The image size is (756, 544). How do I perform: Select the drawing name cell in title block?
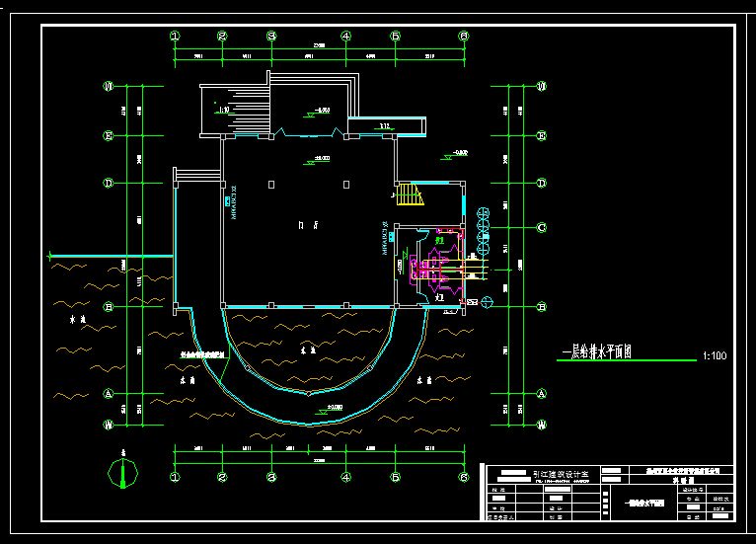pyautogui.click(x=643, y=503)
